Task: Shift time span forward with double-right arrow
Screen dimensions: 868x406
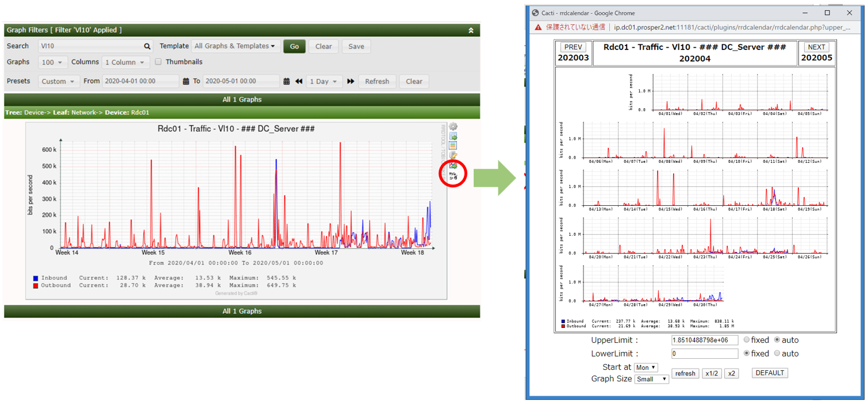Action: point(351,82)
